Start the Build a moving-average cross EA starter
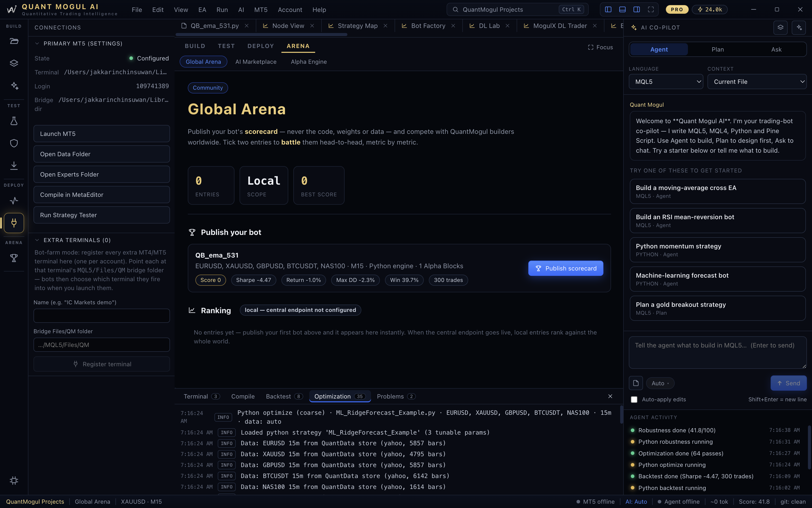Image resolution: width=812 pixels, height=508 pixels. click(x=717, y=192)
